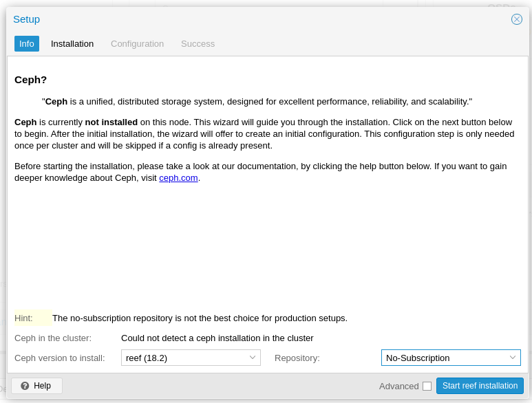532x403 pixels.
Task: Select the Configuration tab
Action: tap(137, 44)
